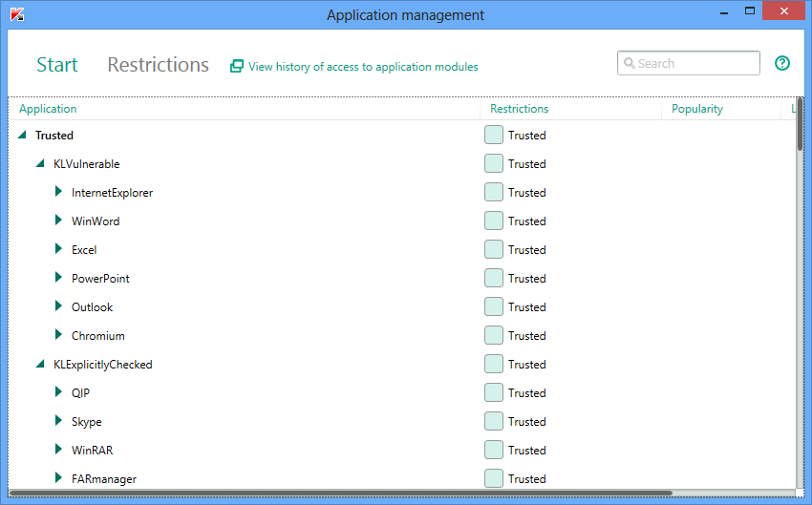This screenshot has height=505, width=812.
Task: Toggle restriction box for PowerPoint
Action: click(x=494, y=279)
